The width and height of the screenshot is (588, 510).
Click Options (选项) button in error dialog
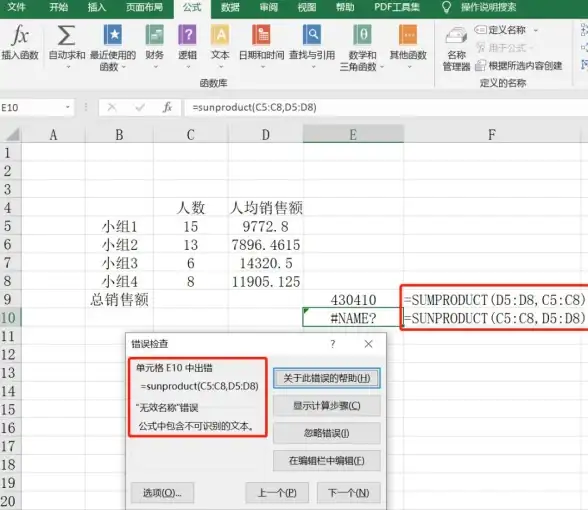pyautogui.click(x=162, y=493)
